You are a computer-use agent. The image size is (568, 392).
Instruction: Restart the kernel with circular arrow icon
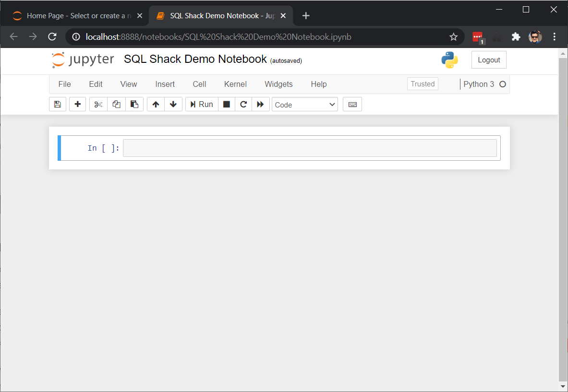click(243, 104)
